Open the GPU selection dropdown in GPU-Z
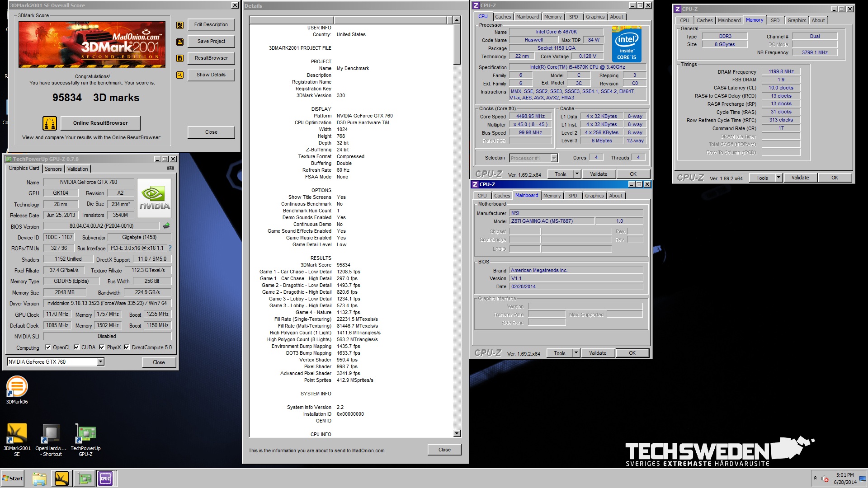This screenshot has width=868, height=488. (x=101, y=361)
